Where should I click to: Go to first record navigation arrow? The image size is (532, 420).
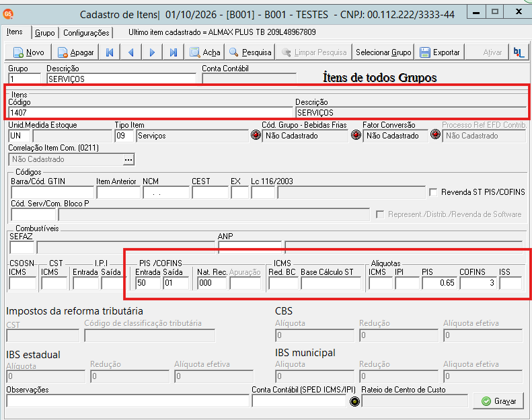coord(109,52)
